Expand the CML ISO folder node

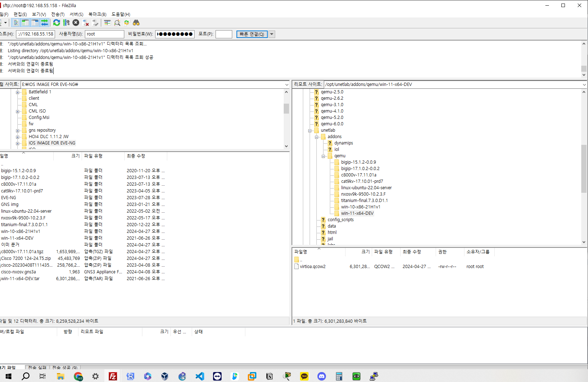(x=18, y=111)
